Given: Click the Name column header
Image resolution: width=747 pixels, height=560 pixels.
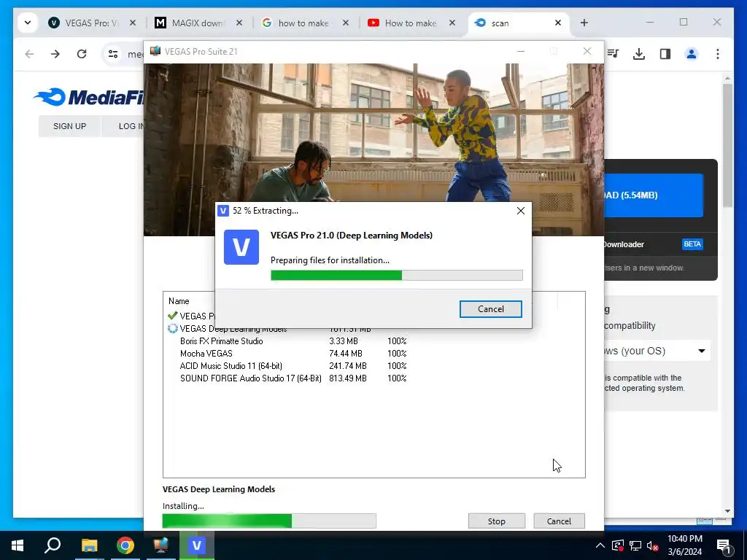Looking at the screenshot, I should pos(179,301).
